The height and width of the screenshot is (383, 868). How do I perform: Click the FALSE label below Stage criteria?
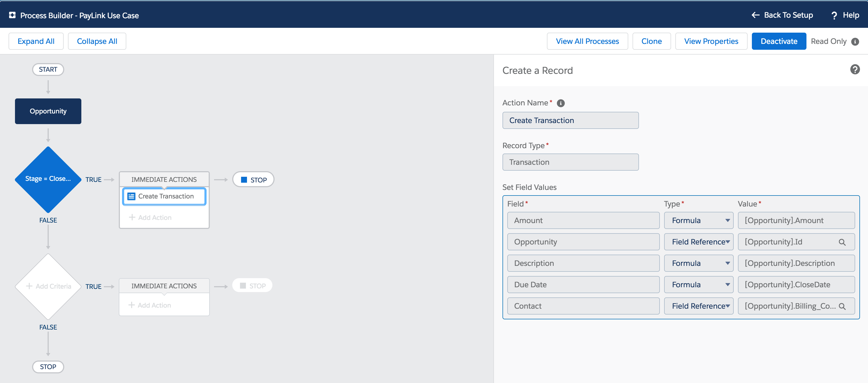click(48, 220)
